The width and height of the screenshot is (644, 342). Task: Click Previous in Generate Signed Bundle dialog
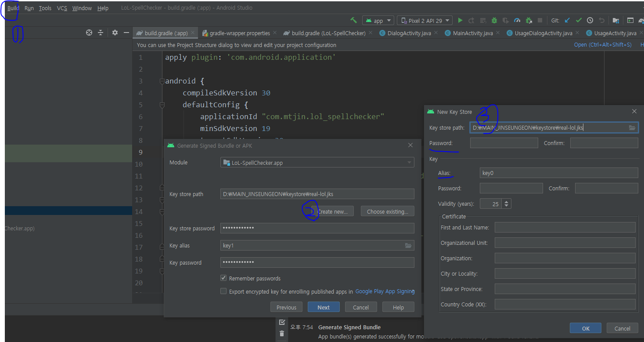click(286, 307)
